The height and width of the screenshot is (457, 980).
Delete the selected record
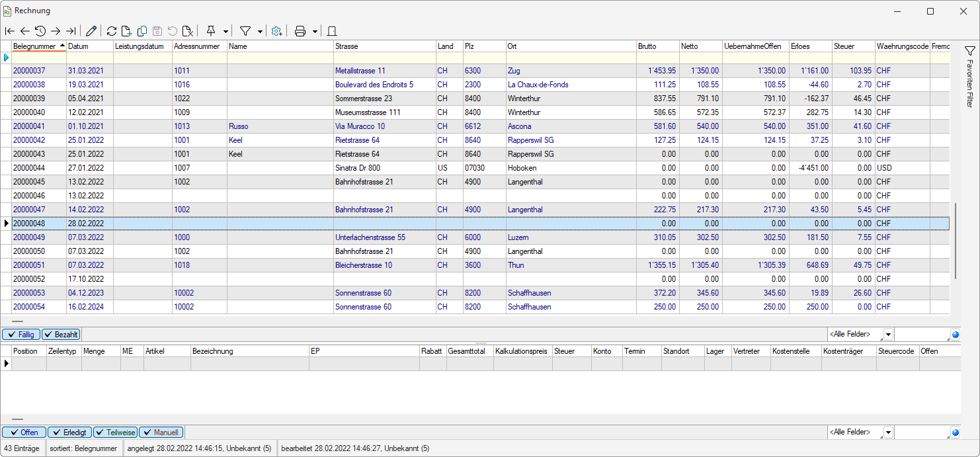tap(188, 31)
